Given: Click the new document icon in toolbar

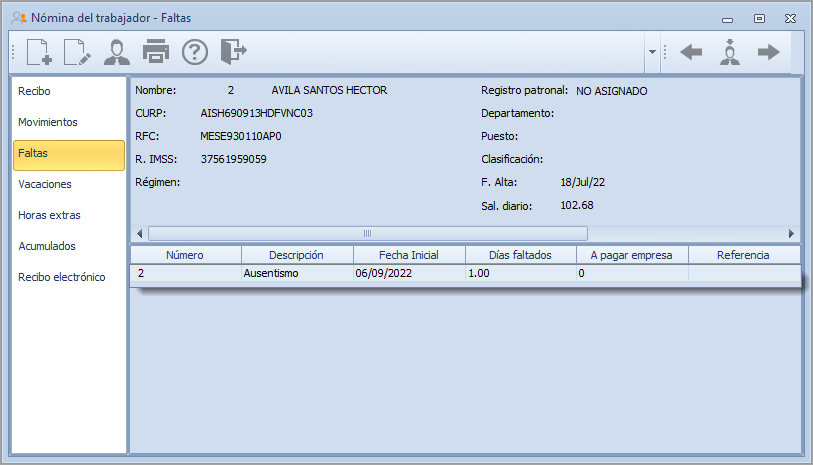Looking at the screenshot, I should (39, 51).
